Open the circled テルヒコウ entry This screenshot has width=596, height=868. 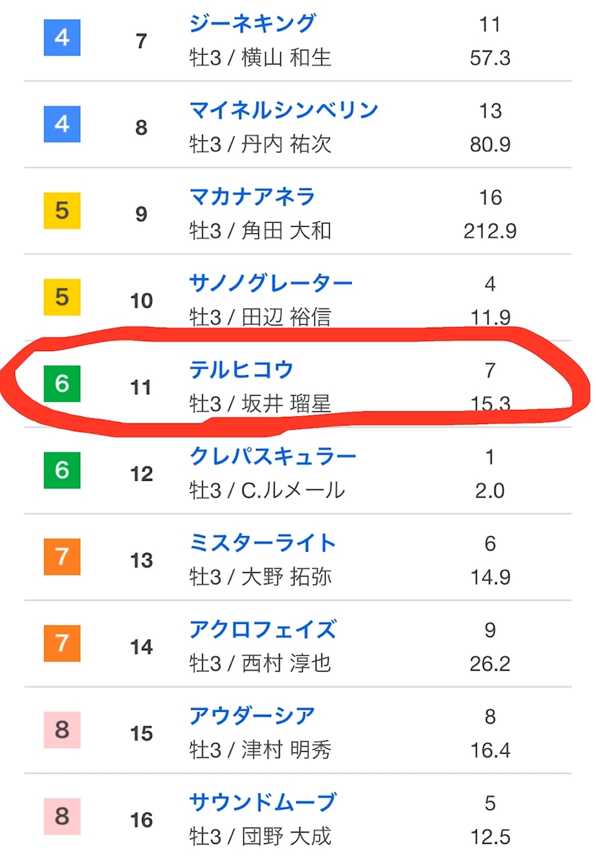tap(241, 370)
